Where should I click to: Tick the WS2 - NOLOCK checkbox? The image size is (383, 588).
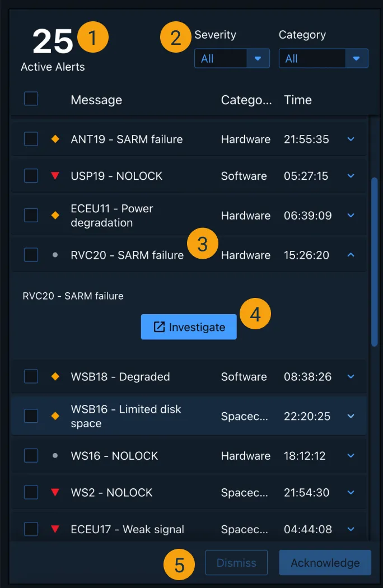point(31,492)
